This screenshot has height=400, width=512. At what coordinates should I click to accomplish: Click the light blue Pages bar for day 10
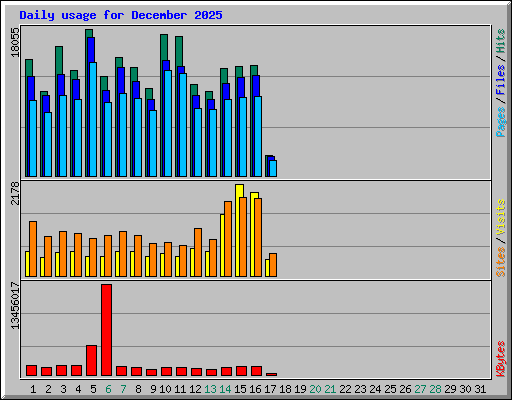pyautogui.click(x=168, y=123)
